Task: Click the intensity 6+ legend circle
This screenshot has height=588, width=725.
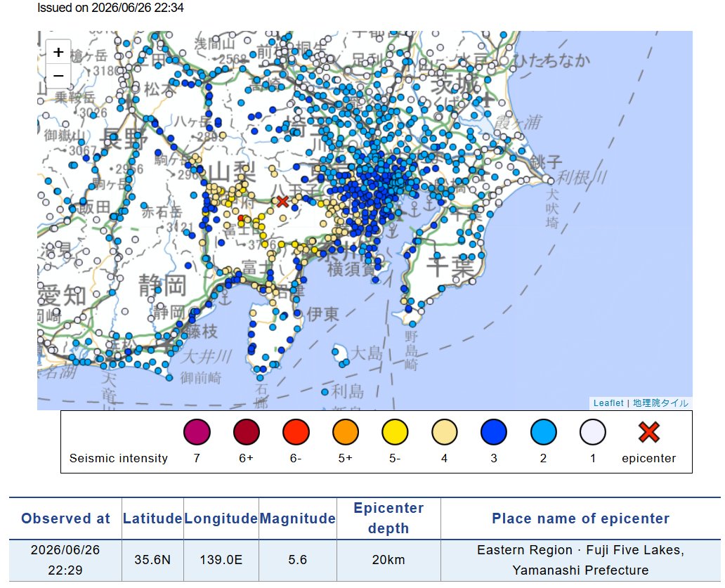Action: coord(247,432)
